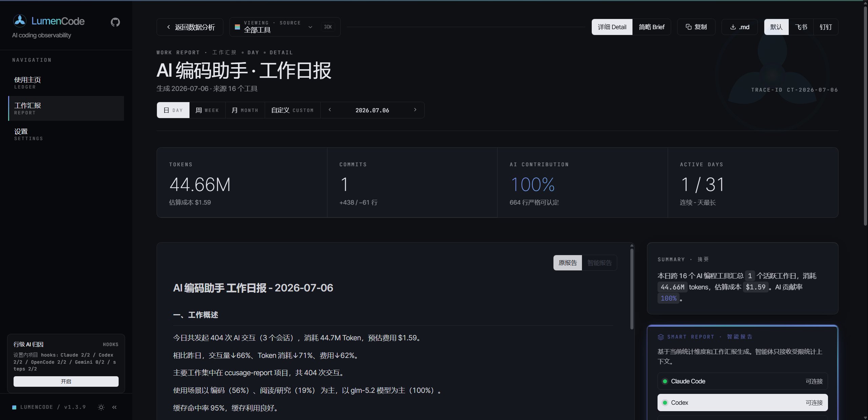This screenshot has height=420, width=868.
Task: Go to next date arrow
Action: click(415, 110)
